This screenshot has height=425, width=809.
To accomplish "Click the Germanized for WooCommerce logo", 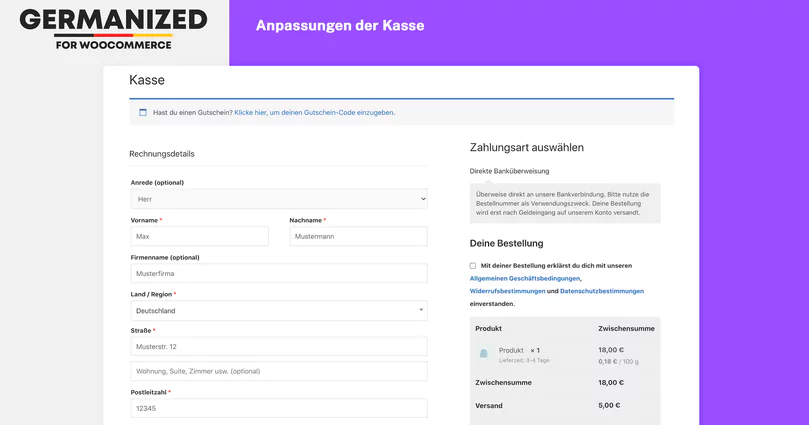I will (x=114, y=29).
